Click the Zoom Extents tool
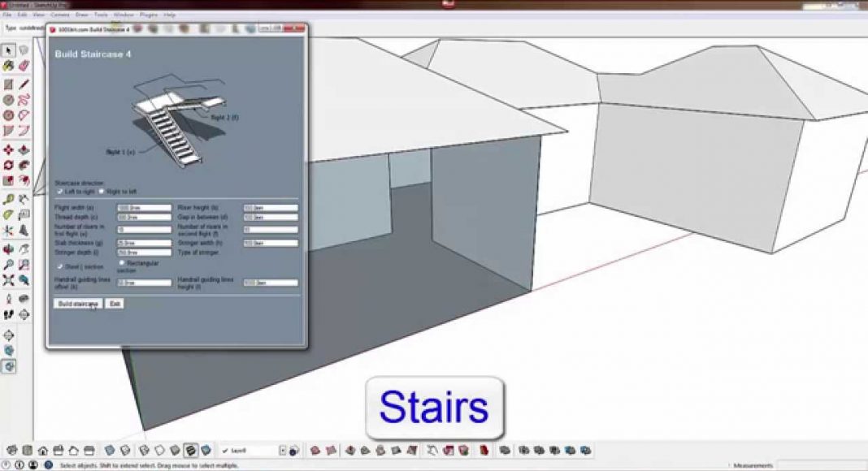 [9, 281]
